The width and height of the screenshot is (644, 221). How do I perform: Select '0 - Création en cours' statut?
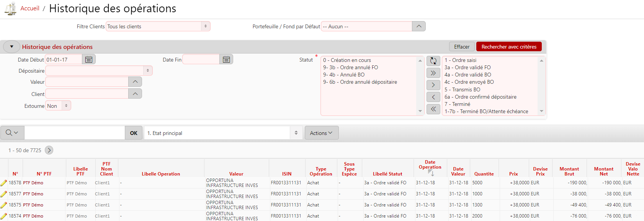[x=347, y=60]
